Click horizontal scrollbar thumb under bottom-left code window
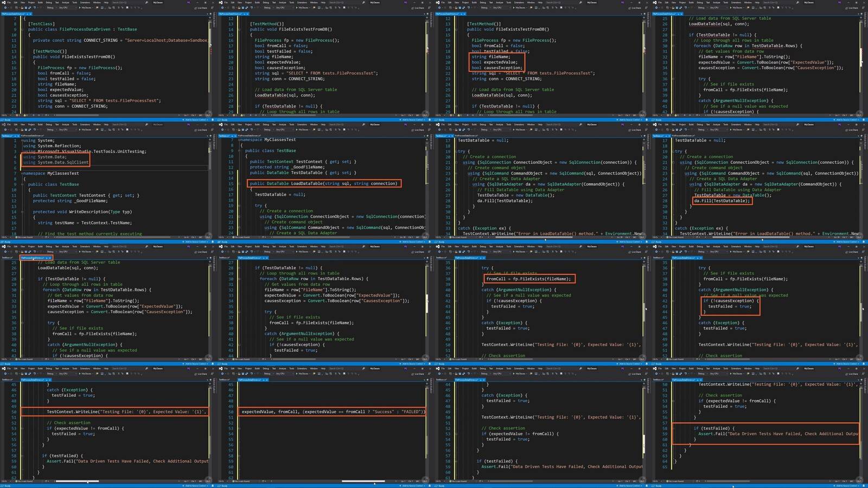This screenshot has height=488, width=868. point(77,481)
